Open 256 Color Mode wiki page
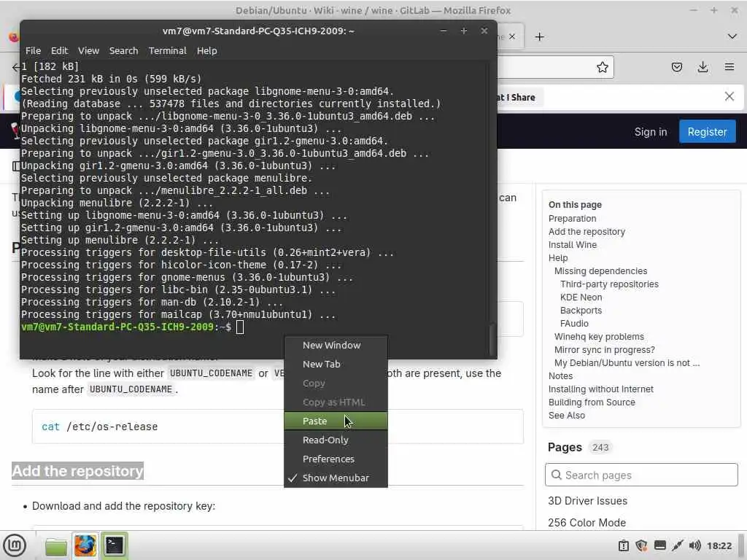 coord(587,523)
